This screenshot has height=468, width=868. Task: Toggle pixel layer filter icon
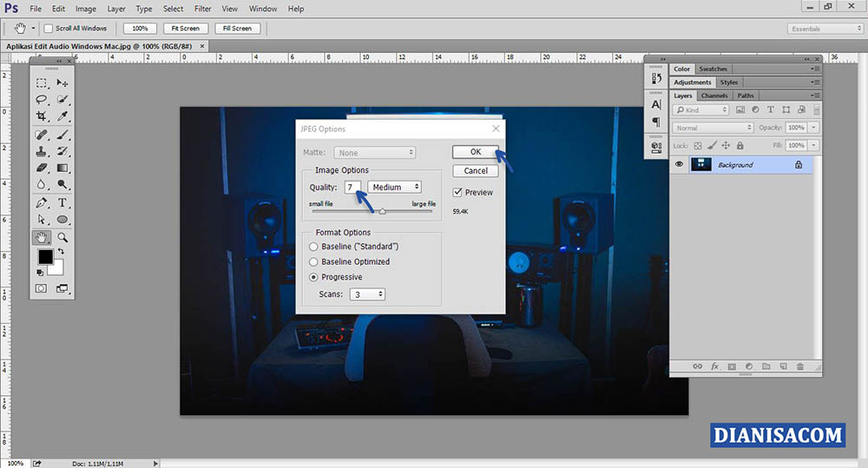[740, 109]
